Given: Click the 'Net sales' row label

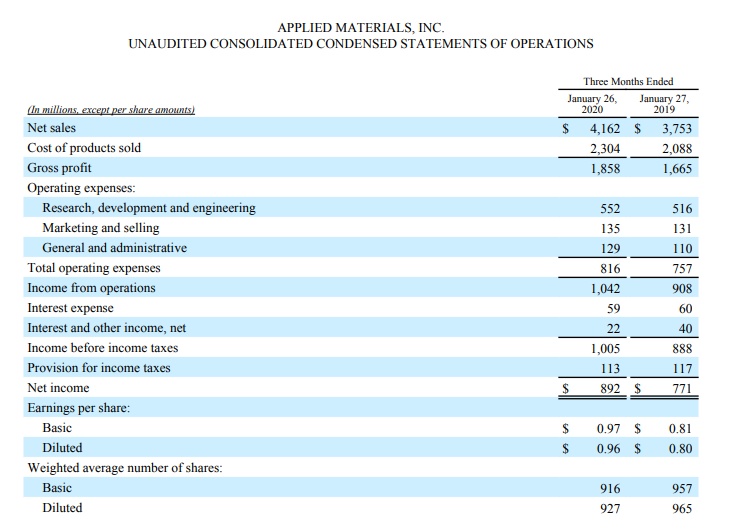Looking at the screenshot, I should pos(51,128).
